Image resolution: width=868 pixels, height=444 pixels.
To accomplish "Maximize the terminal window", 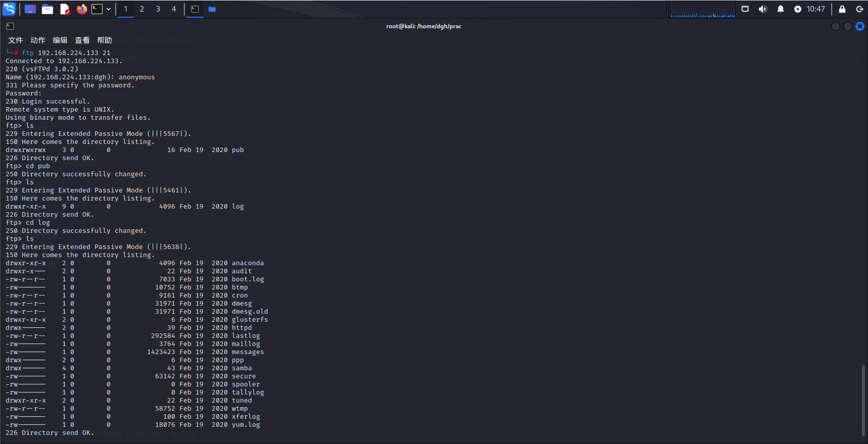I will pyautogui.click(x=848, y=26).
